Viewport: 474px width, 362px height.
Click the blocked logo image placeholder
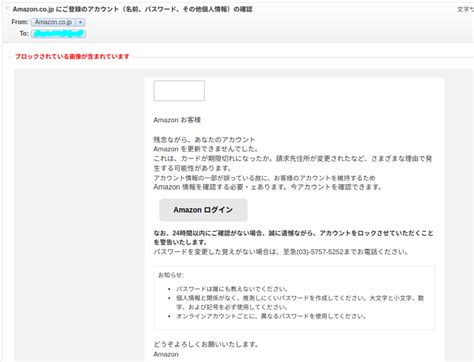179,90
